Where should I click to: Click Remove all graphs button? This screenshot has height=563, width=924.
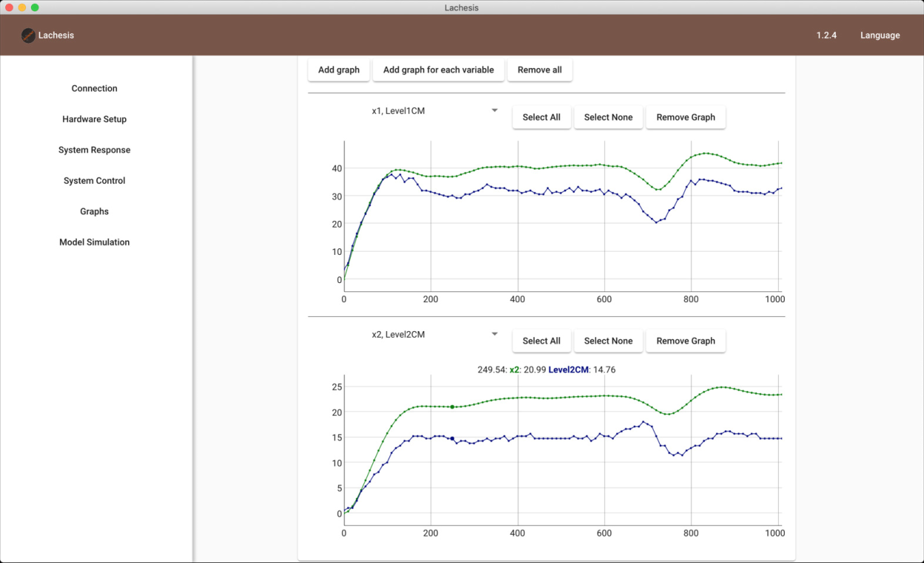click(x=540, y=70)
